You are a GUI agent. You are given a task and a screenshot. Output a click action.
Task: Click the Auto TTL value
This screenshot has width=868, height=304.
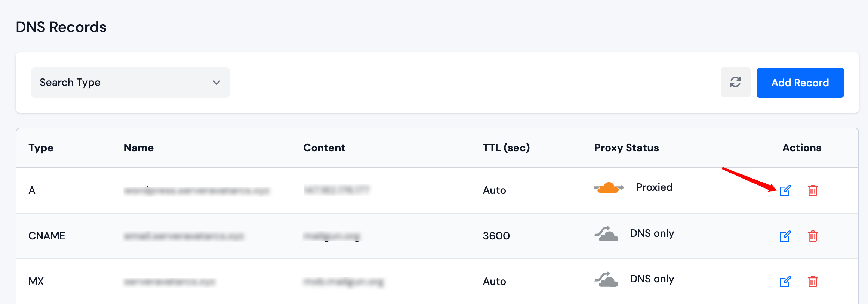[x=494, y=190]
